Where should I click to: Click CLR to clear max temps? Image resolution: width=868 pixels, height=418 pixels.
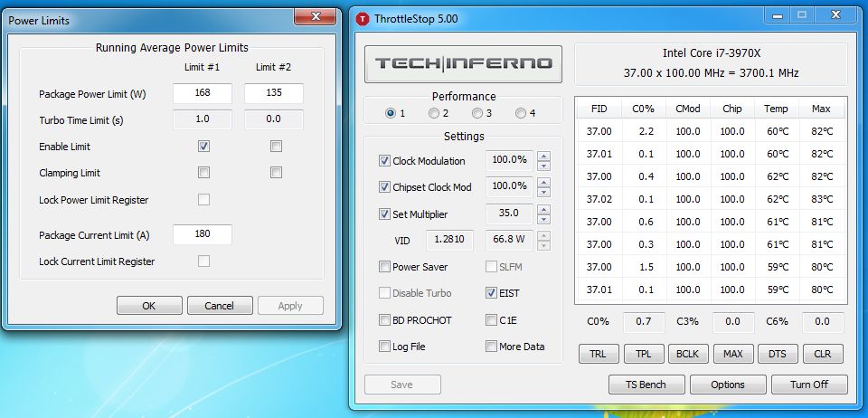[x=823, y=354]
